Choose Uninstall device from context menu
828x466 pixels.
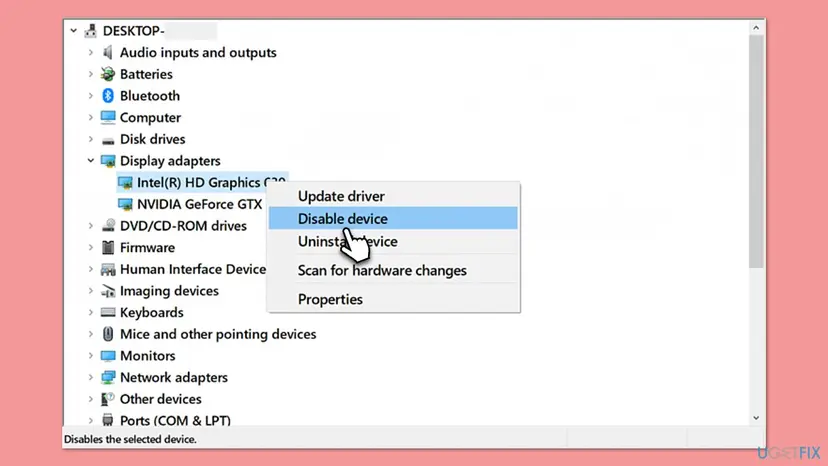[393, 241]
